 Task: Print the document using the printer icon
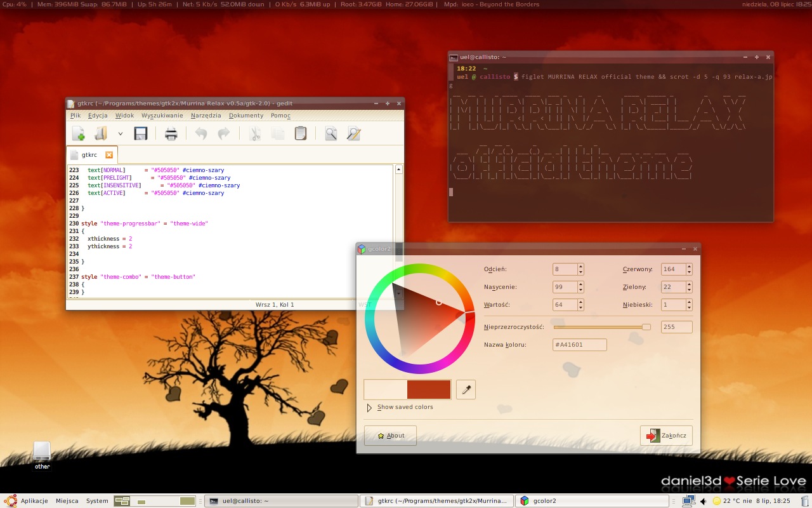(171, 133)
